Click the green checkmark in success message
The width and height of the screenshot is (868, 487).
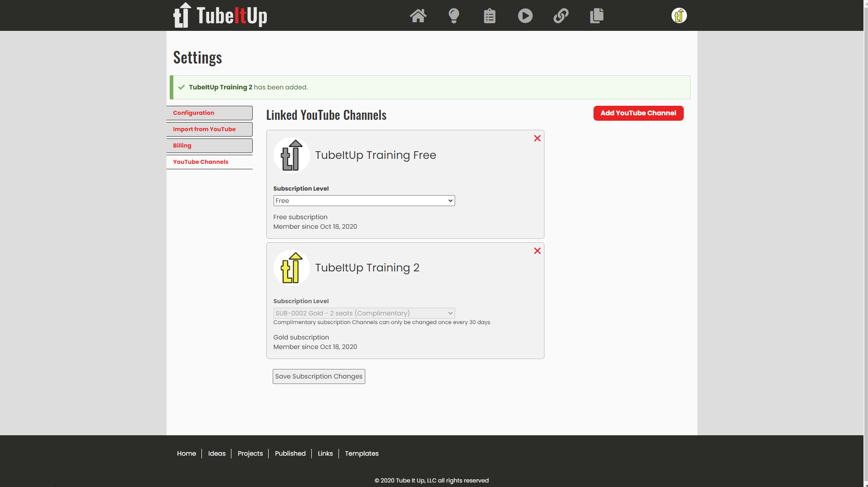(181, 87)
